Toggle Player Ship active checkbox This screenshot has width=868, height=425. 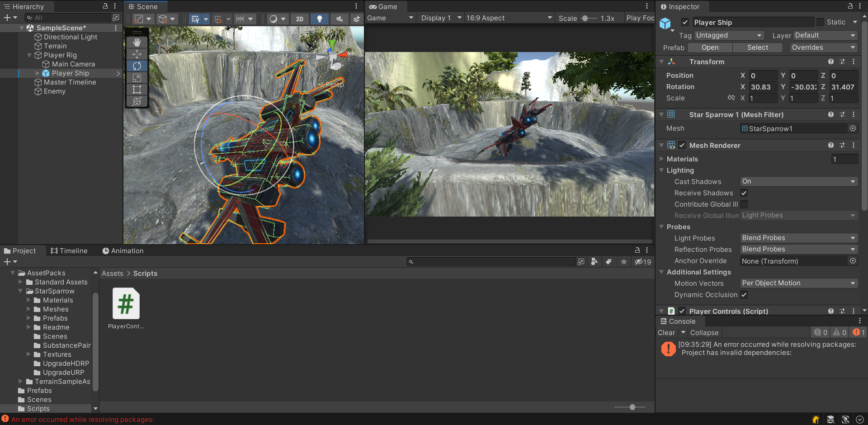[685, 22]
